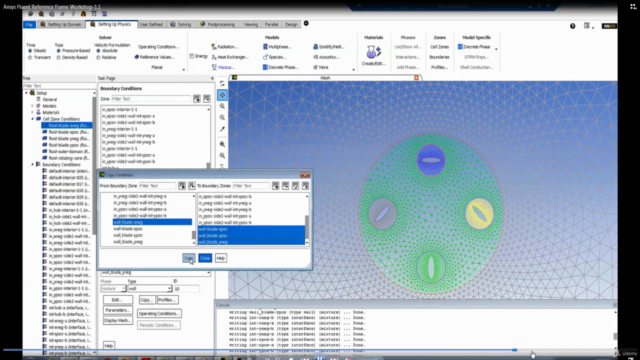Select fluid-outer-domain in the tree

[68, 151]
